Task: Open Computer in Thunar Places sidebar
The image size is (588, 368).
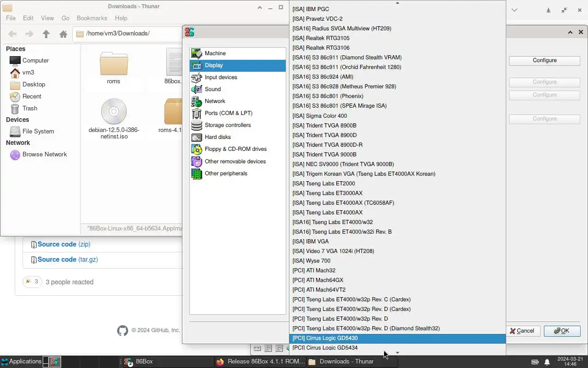Action: (36, 60)
